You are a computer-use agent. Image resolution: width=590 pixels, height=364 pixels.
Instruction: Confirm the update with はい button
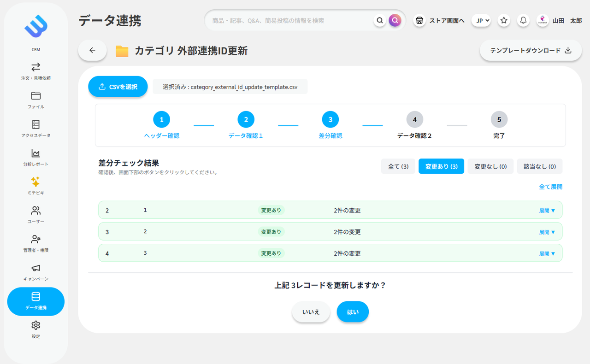353,312
